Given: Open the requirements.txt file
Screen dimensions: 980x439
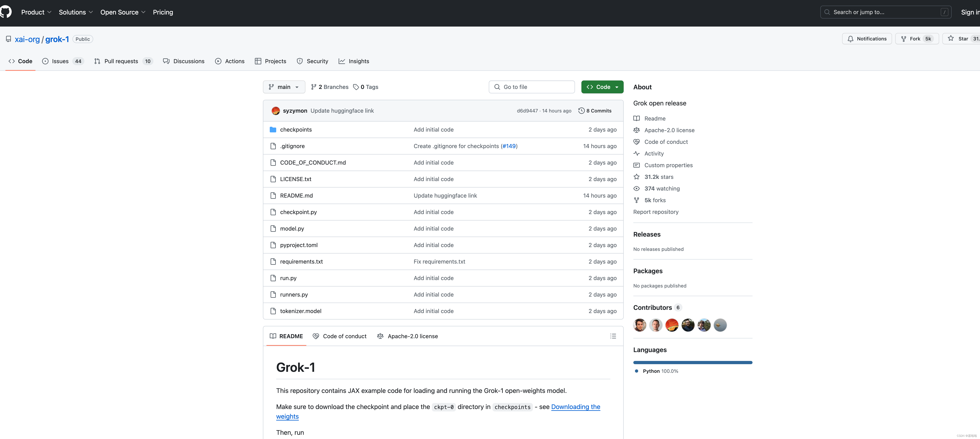Looking at the screenshot, I should click(x=301, y=262).
